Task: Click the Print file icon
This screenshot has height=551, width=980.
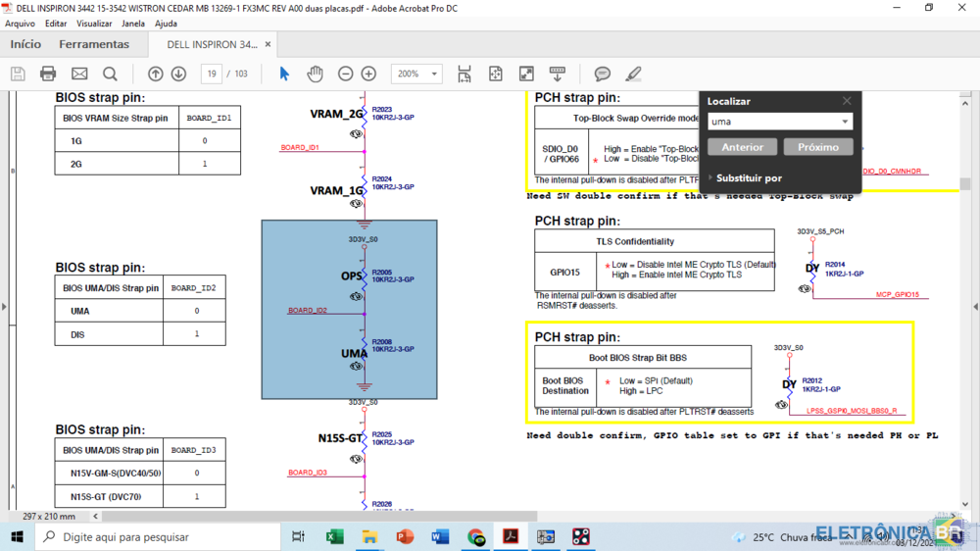Action: click(48, 74)
